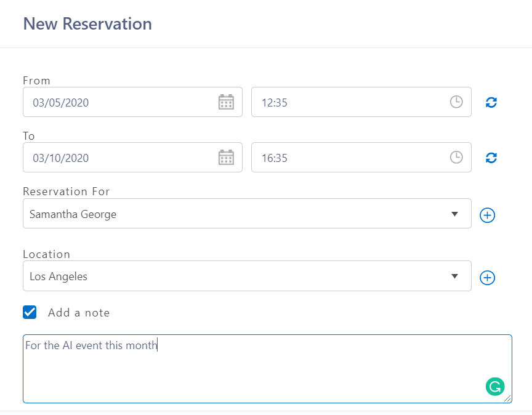Click the plus icon to add a new location

[487, 278]
